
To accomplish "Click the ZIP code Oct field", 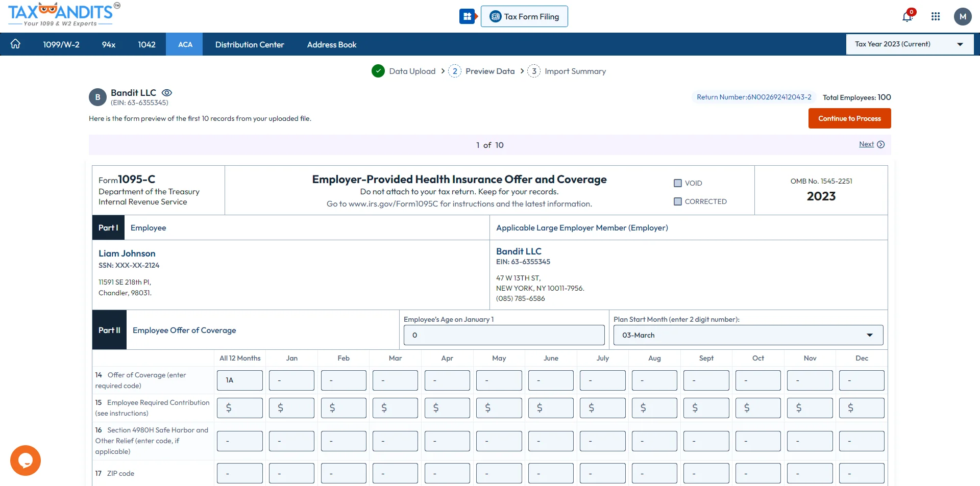I will (x=758, y=473).
